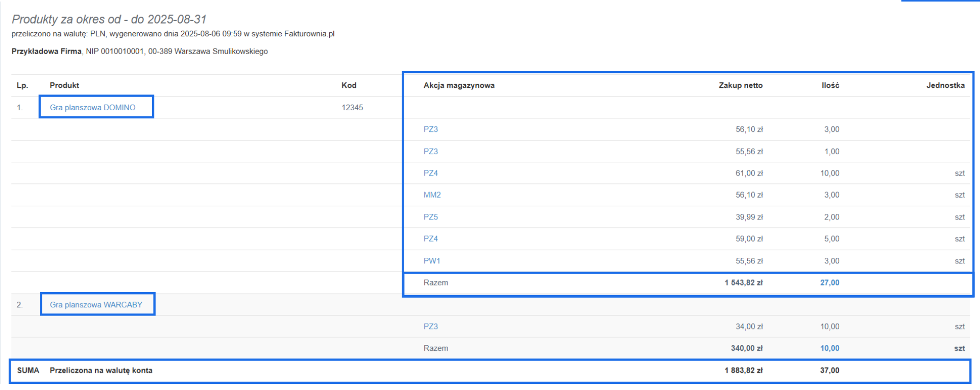
Task: Open the PZ5 warehouse document link
Action: click(430, 217)
